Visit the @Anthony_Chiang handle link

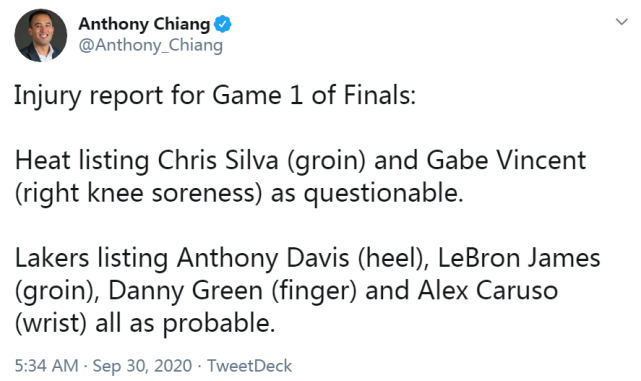point(150,45)
